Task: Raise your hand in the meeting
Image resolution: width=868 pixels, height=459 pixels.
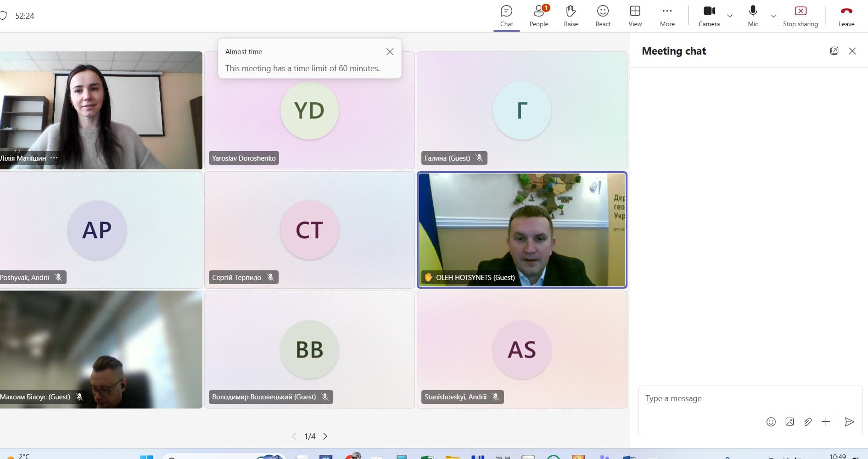Action: pos(571,16)
